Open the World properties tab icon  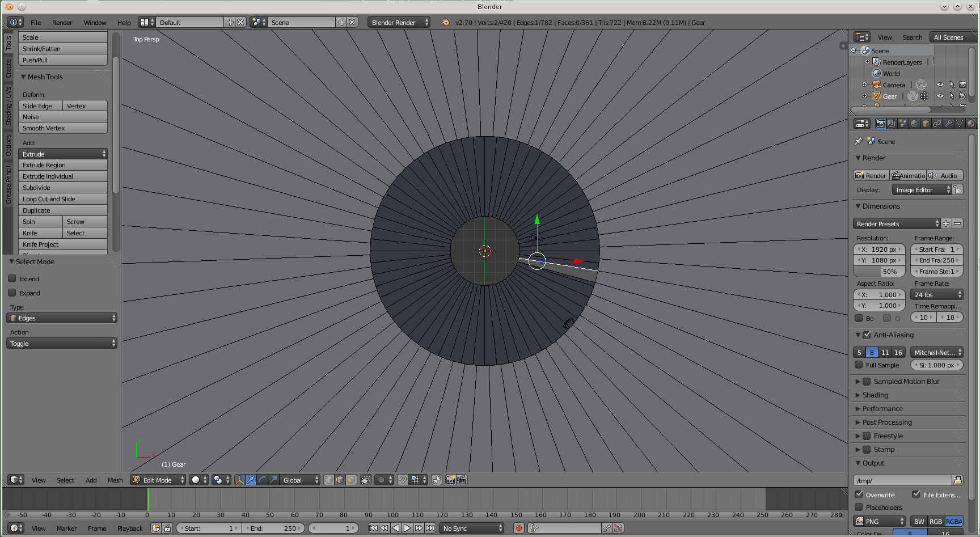coord(914,124)
